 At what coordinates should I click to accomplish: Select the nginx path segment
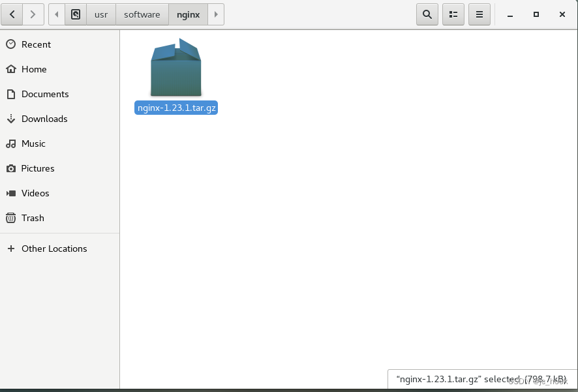tap(189, 14)
